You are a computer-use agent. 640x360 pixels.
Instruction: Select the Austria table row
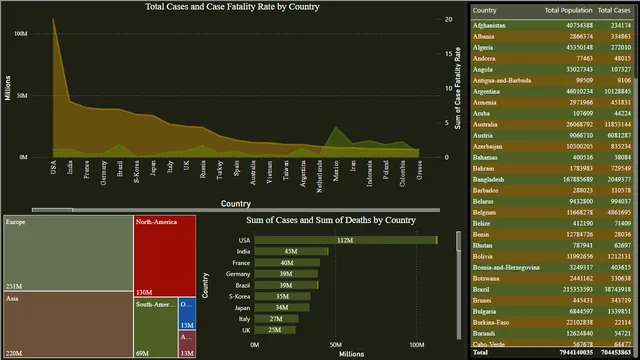click(552, 136)
